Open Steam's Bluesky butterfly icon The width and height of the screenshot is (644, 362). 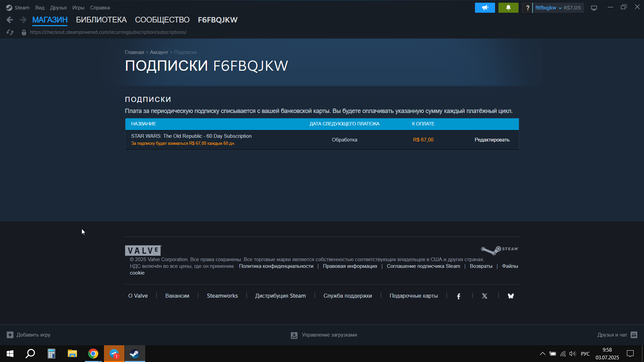pos(511,296)
